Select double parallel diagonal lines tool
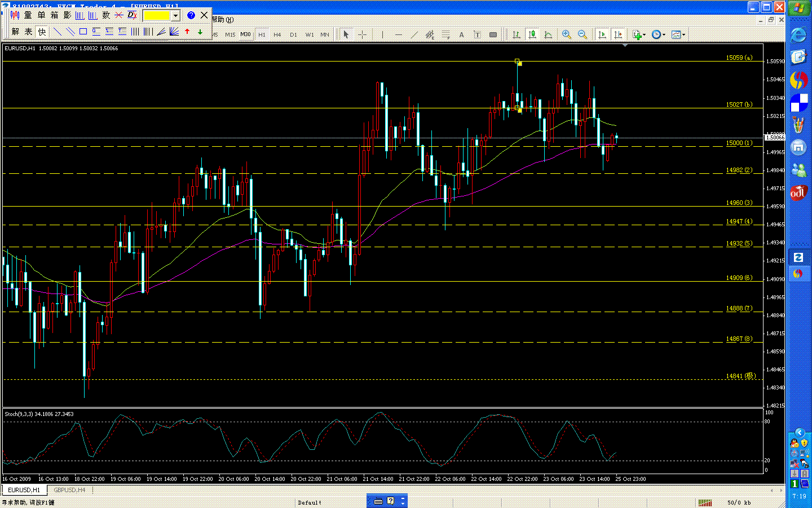This screenshot has height=508, width=812. (70, 32)
